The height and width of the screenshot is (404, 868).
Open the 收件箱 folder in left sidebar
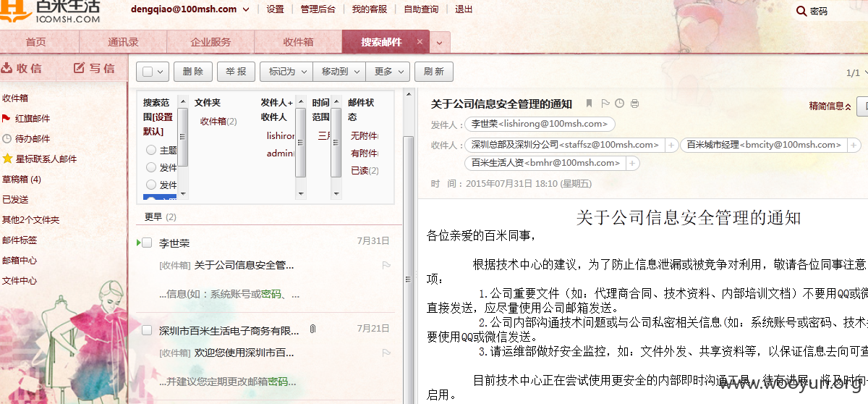pyautogui.click(x=15, y=98)
